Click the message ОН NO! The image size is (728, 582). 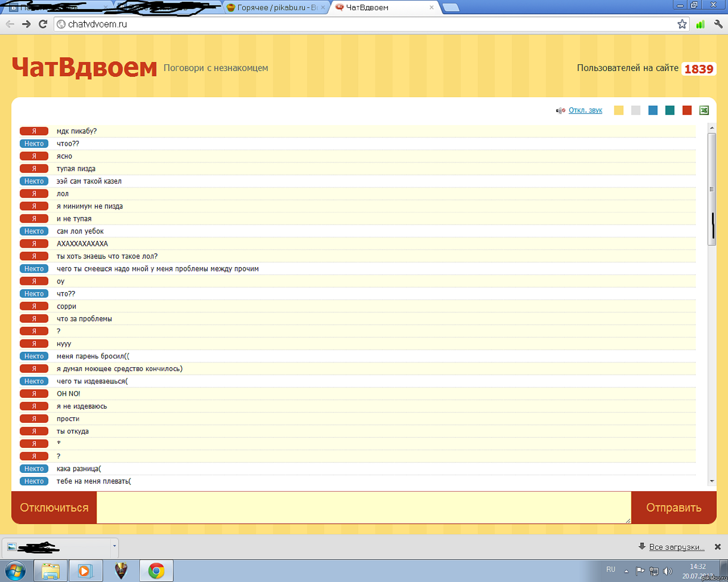click(x=68, y=394)
